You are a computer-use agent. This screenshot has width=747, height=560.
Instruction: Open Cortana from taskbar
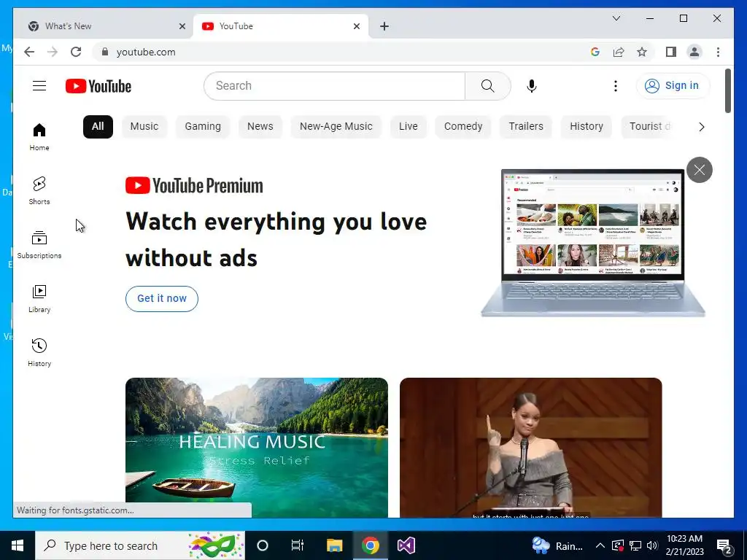tap(263, 545)
